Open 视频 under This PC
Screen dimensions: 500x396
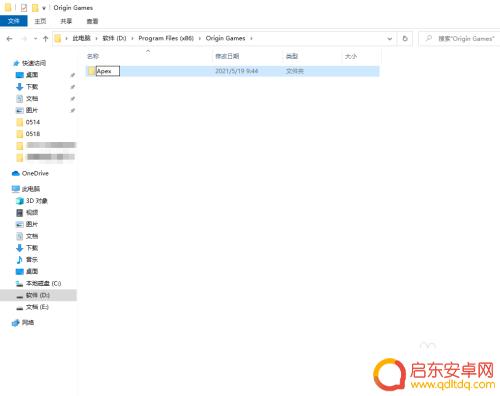click(x=32, y=212)
